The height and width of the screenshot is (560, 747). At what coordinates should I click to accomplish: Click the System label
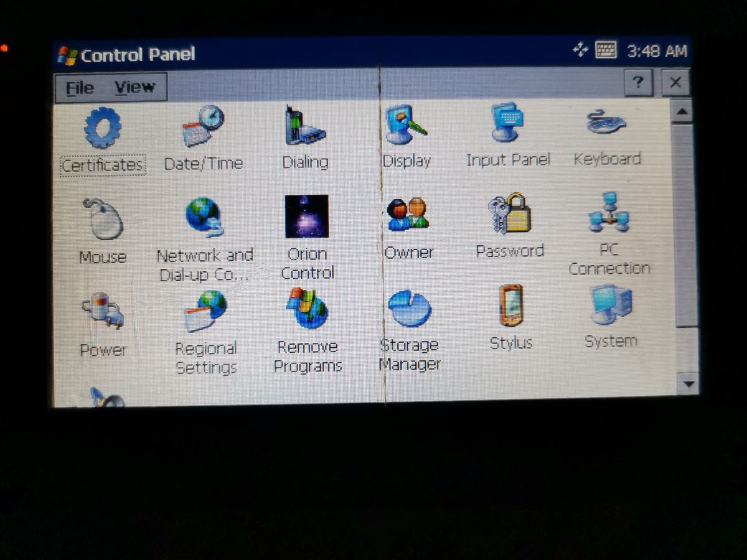(611, 341)
